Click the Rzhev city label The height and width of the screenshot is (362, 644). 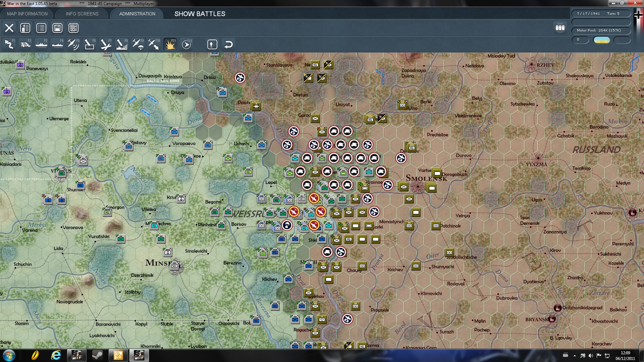pos(545,65)
